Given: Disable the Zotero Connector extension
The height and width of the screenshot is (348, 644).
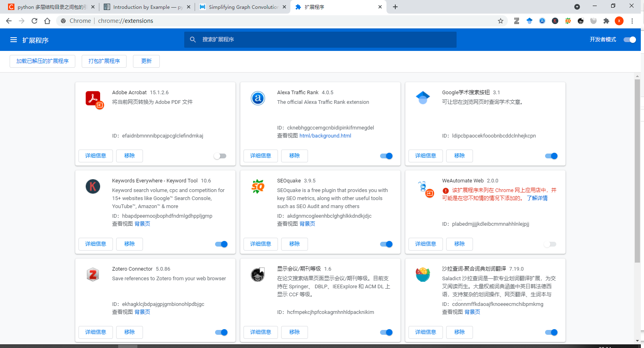Looking at the screenshot, I should pyautogui.click(x=221, y=332).
